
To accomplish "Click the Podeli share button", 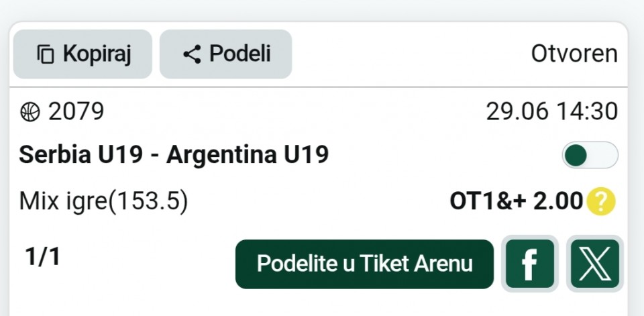I will point(226,54).
